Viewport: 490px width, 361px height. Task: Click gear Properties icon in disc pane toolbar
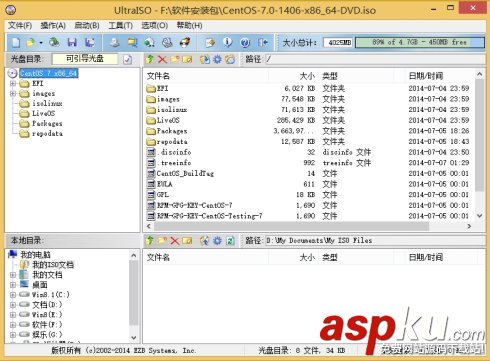pos(217,59)
